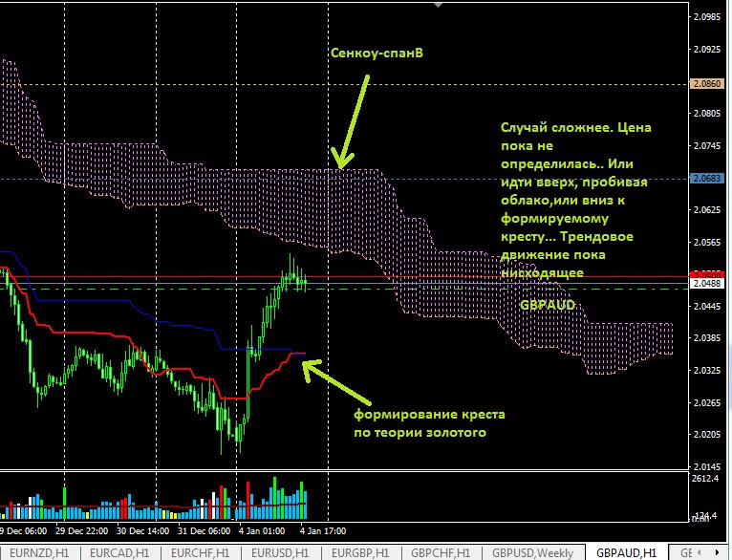
Task: Click the 2.0745 price scale value
Action: click(x=707, y=145)
